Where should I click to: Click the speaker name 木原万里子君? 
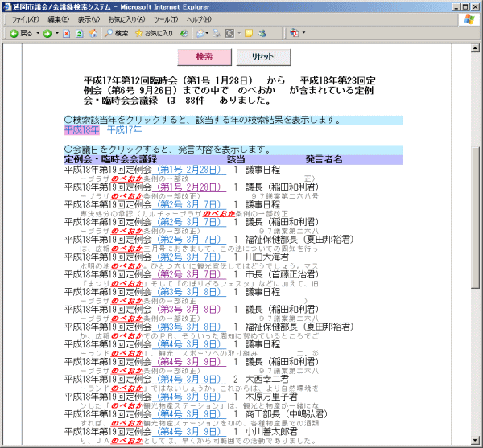point(271,397)
